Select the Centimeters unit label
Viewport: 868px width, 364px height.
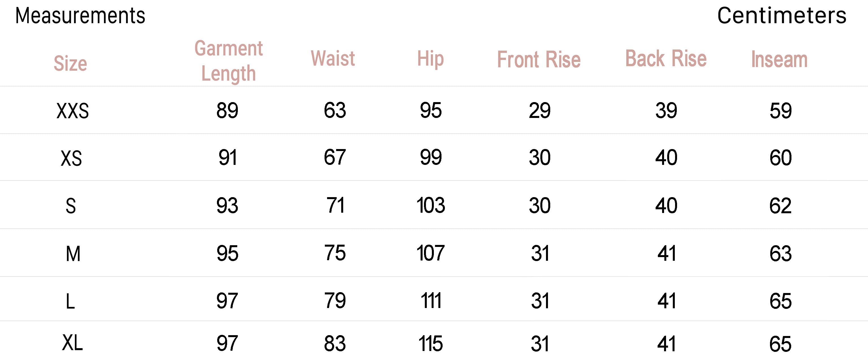coord(781,16)
